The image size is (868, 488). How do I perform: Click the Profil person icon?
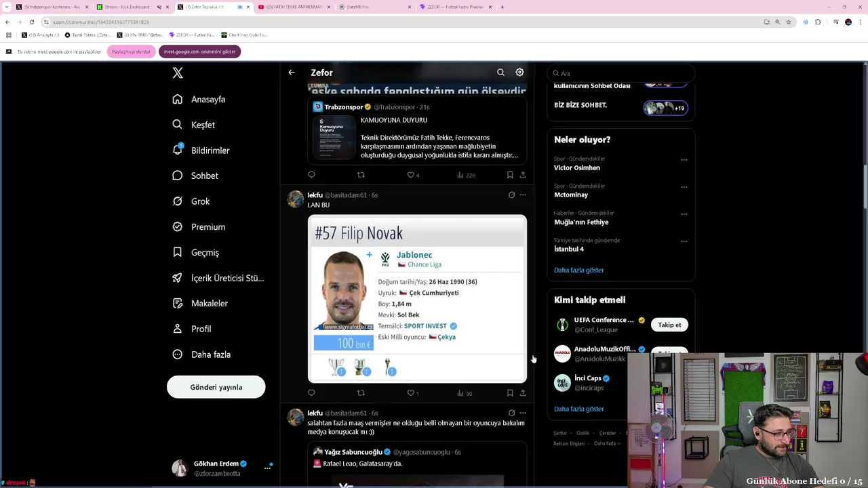pyautogui.click(x=178, y=329)
